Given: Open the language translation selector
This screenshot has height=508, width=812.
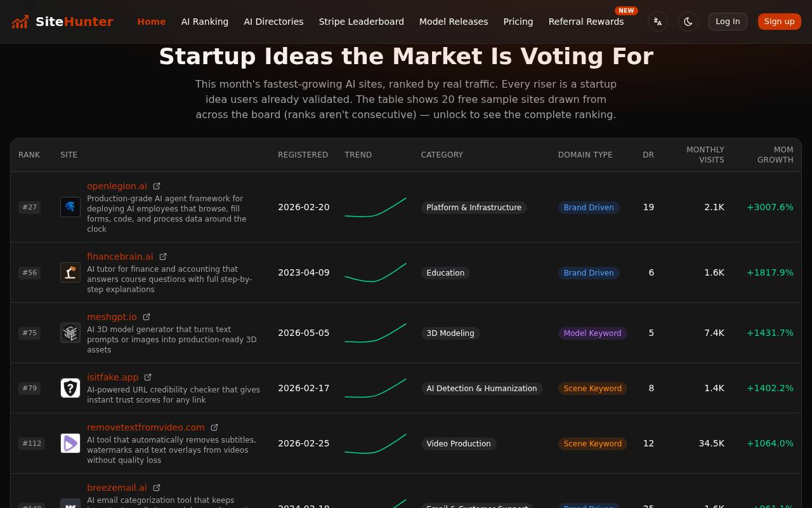Looking at the screenshot, I should [658, 22].
